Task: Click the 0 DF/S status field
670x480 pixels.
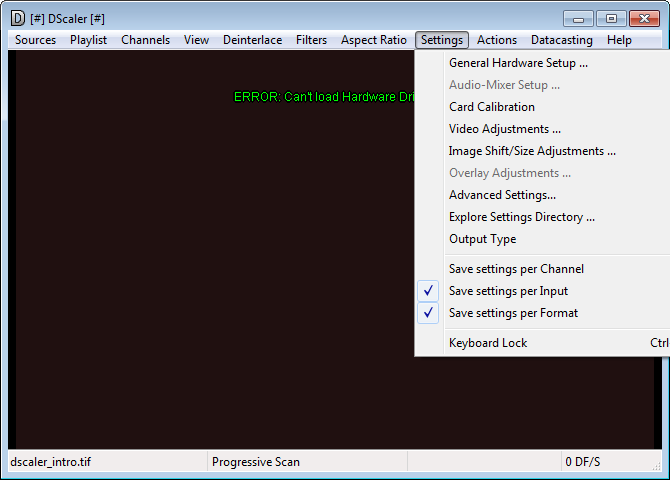Action: (x=583, y=462)
